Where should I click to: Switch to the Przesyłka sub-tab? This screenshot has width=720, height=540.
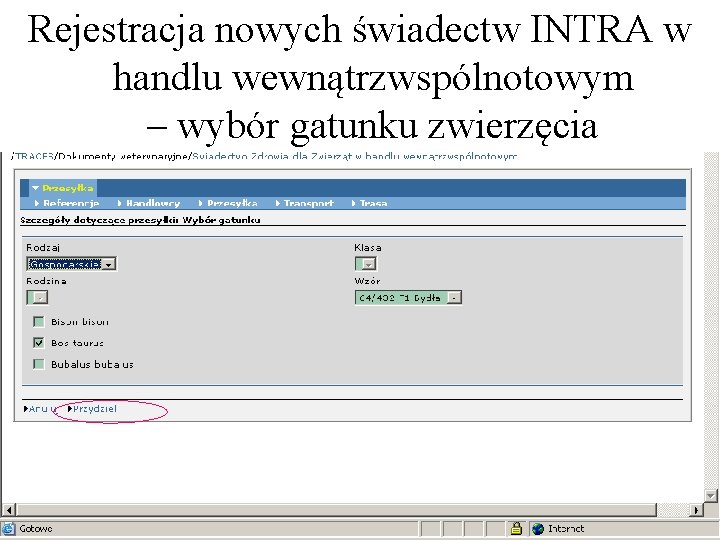(228, 203)
